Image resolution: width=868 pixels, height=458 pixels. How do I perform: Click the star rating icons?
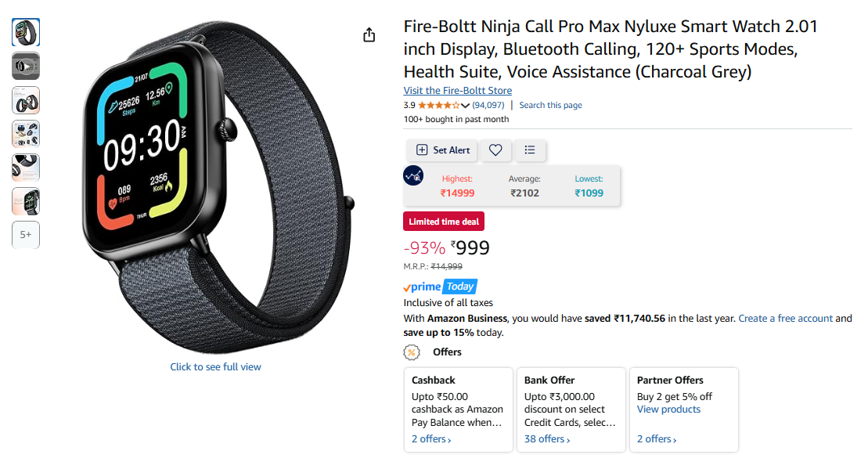439,105
